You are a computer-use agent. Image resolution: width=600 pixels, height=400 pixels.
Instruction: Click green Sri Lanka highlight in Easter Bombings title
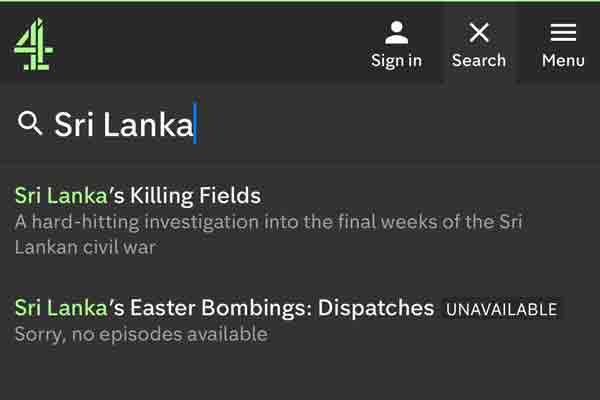point(61,308)
